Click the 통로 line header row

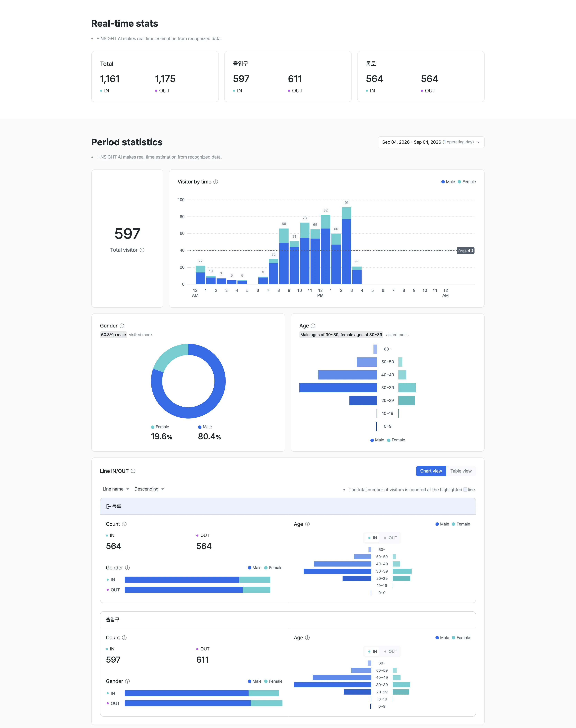[288, 506]
